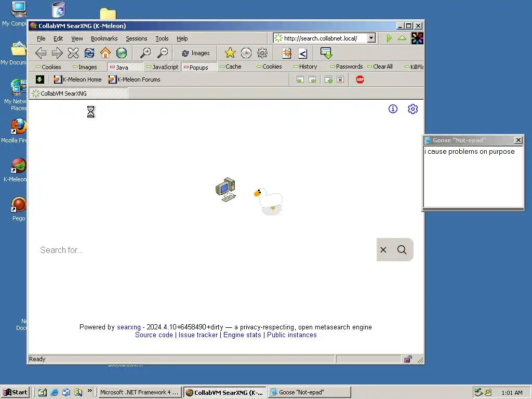This screenshot has height=399, width=532.
Task: Go back with the Back arrow
Action: (41, 53)
